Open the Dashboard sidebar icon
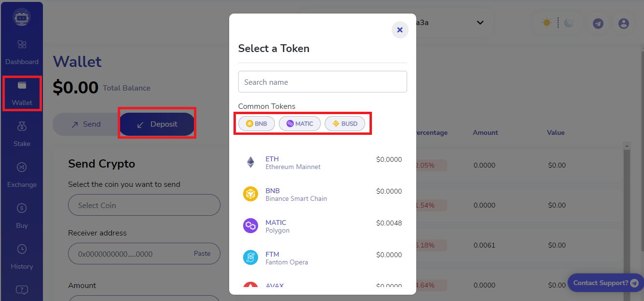The height and width of the screenshot is (301, 644). tap(22, 45)
